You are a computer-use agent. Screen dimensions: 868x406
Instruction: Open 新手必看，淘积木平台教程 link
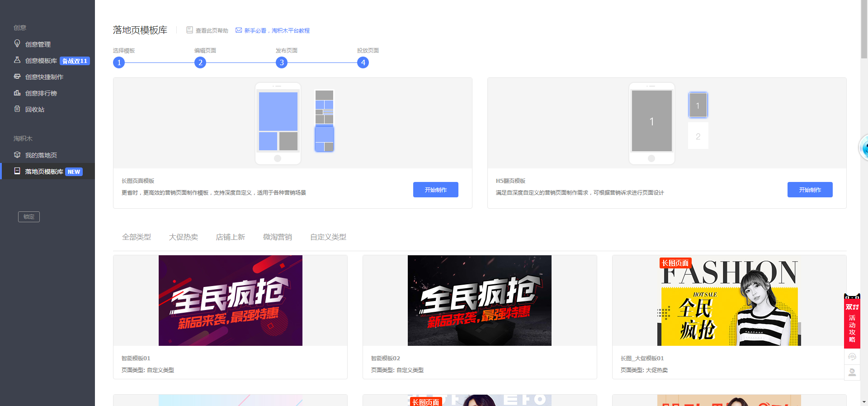(277, 31)
